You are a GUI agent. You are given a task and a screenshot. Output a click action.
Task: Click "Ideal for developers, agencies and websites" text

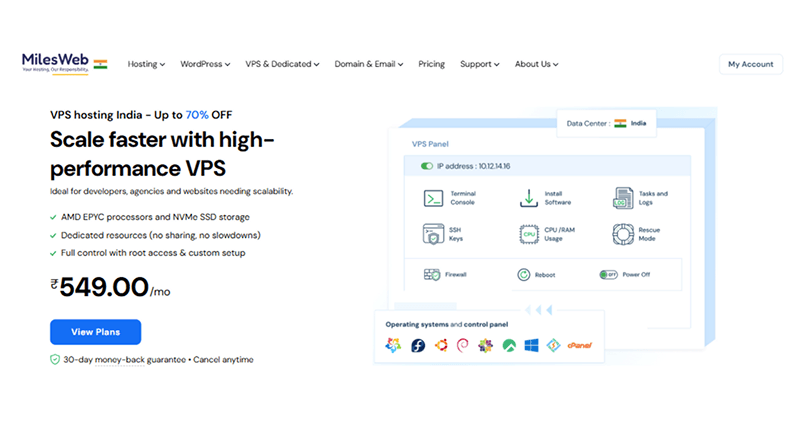[x=171, y=191]
